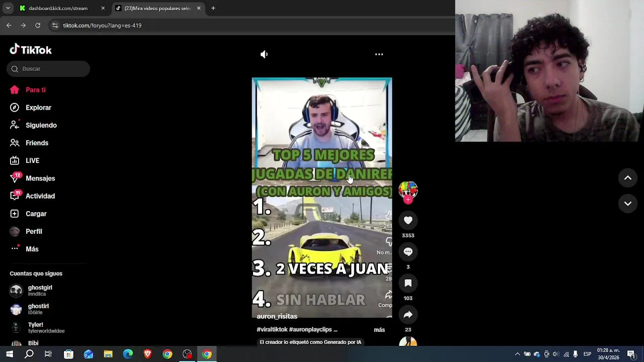Click the Generado por IA label
Viewport: 644px width, 362px height.
point(310,342)
